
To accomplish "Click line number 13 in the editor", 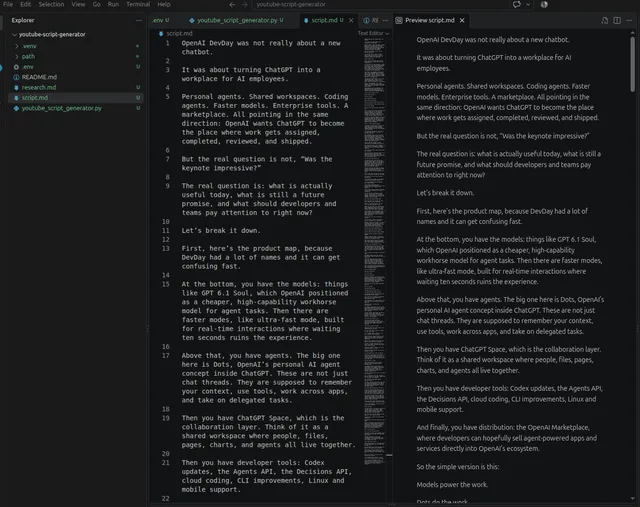I will pos(166,248).
